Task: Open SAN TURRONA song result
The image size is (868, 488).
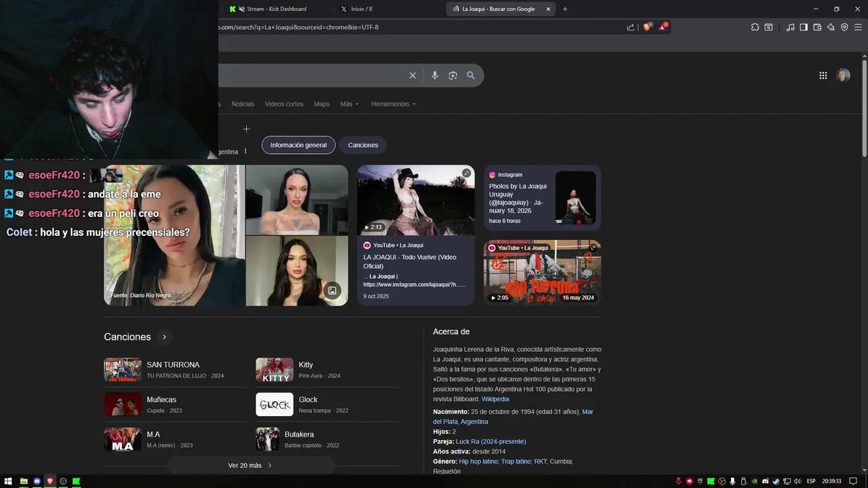Action: click(x=175, y=369)
